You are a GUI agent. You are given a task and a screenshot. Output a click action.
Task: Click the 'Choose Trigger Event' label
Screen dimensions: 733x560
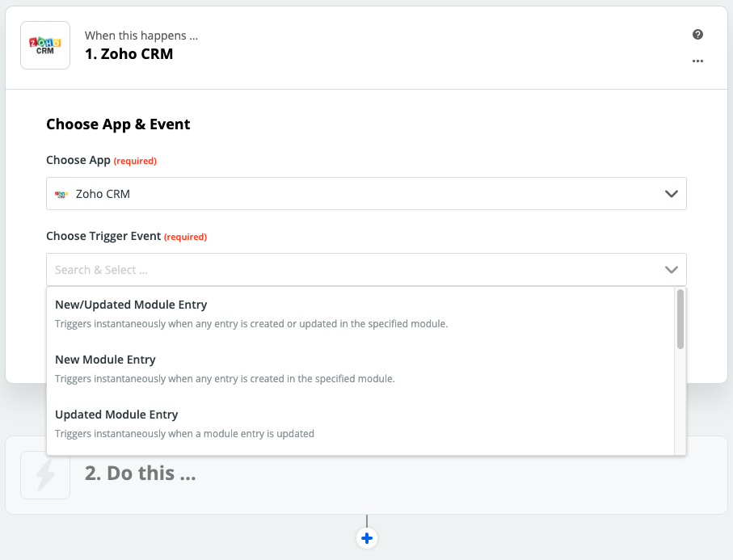coord(103,236)
